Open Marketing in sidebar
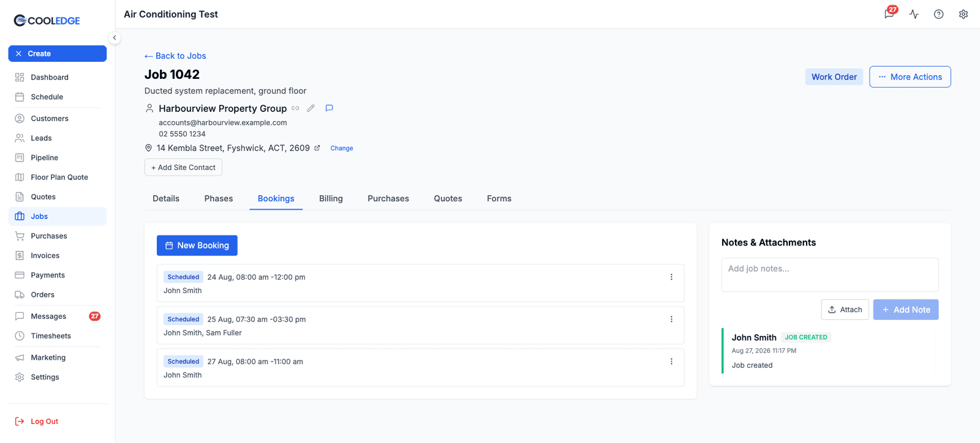This screenshot has height=443, width=980. point(58,358)
